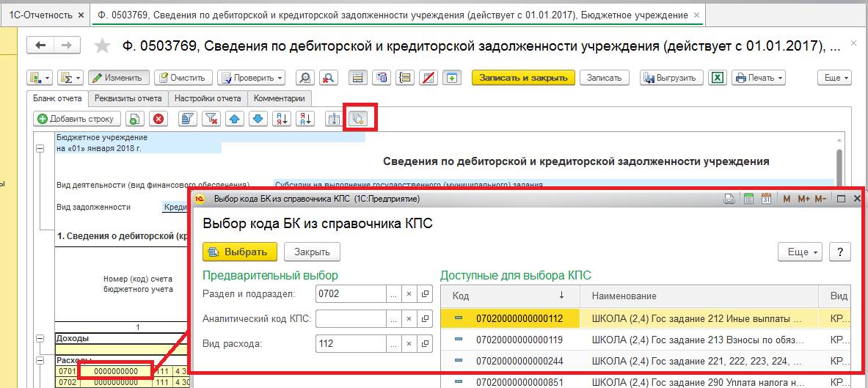Image resolution: width=868 pixels, height=388 pixels.
Task: Sort rows descending Я-А
Action: (305, 118)
